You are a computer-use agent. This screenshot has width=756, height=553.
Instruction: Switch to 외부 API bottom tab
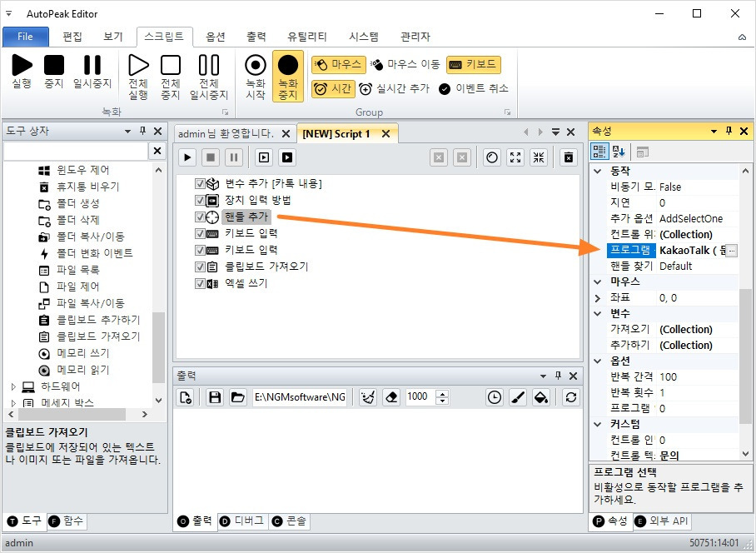click(x=661, y=521)
